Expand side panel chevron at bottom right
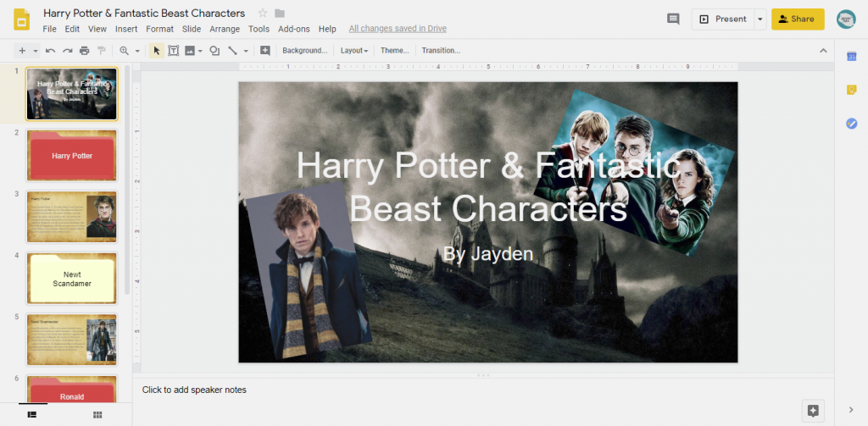The height and width of the screenshot is (426, 868). [851, 410]
